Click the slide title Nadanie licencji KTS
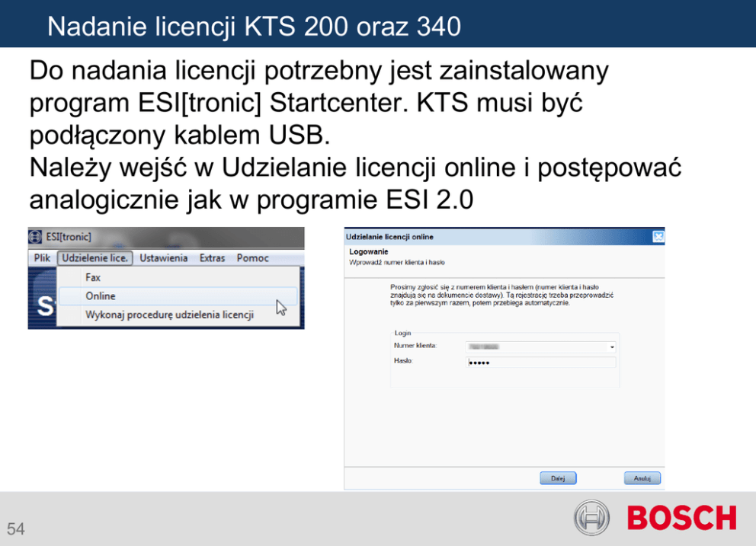This screenshot has width=756, height=546. tap(254, 27)
